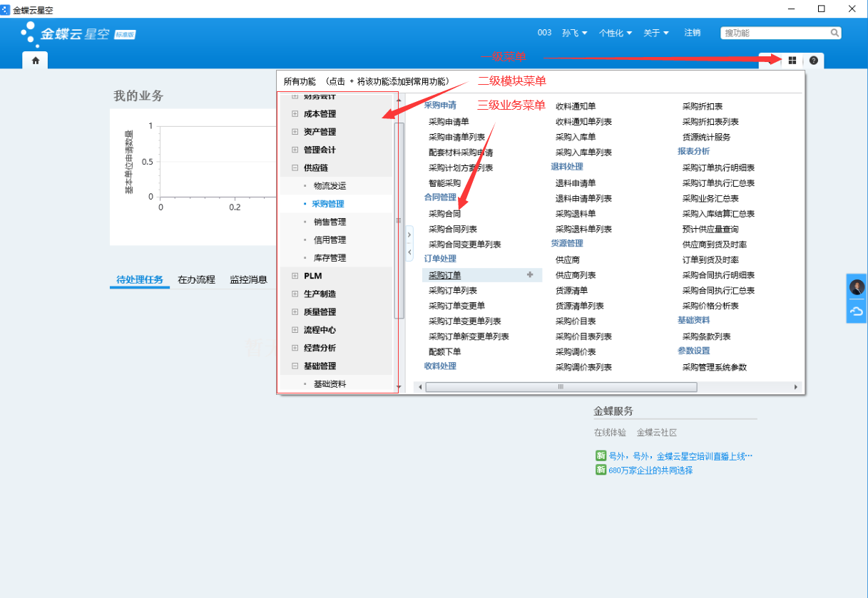
Task: Click the right-pointing splitter arrow
Action: tap(409, 234)
